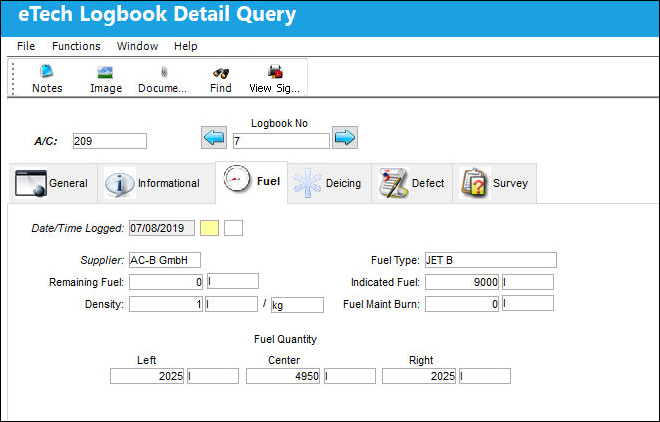Open the Functions menu
The image size is (660, 422).
point(76,46)
